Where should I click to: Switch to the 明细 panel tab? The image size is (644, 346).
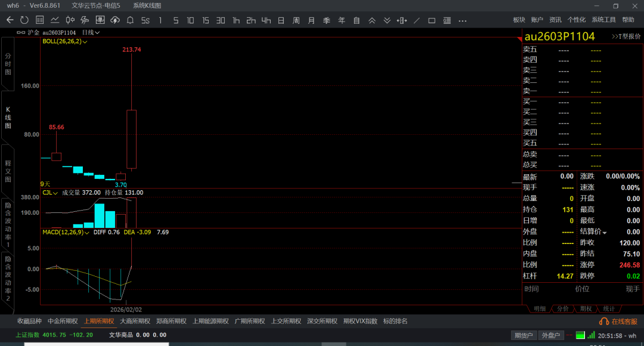[540, 308]
